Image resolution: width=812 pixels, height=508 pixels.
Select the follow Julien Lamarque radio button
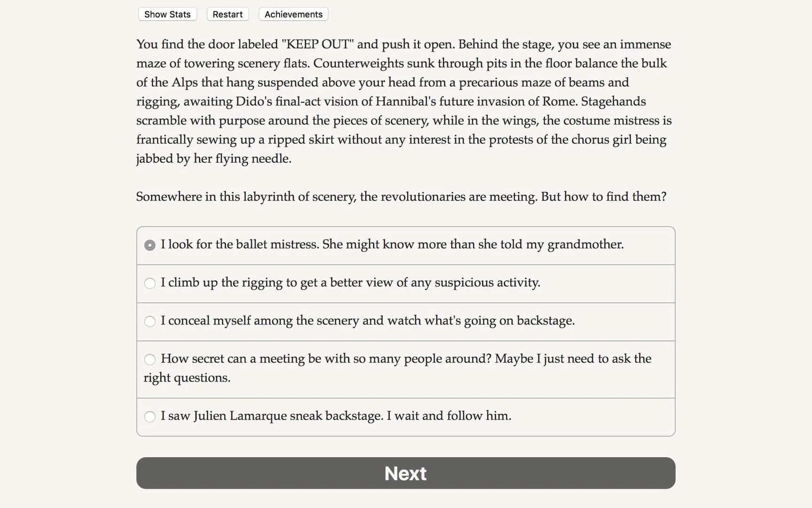[x=150, y=417]
